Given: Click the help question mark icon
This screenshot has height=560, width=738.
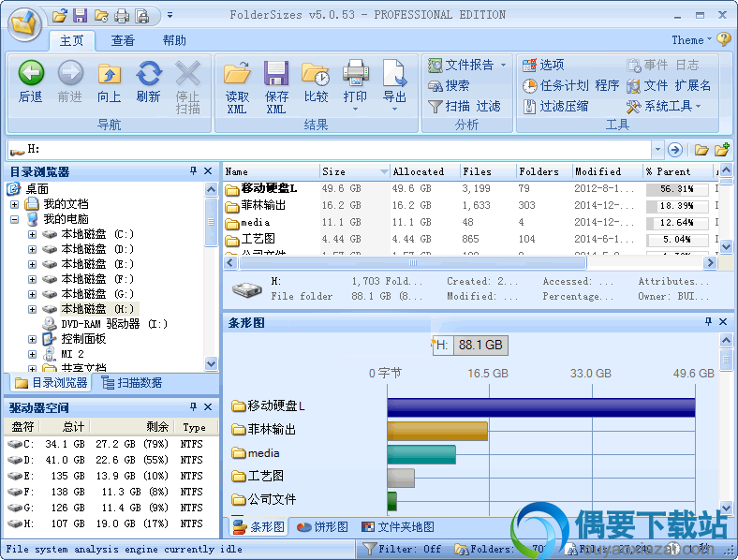Looking at the screenshot, I should click(x=723, y=39).
